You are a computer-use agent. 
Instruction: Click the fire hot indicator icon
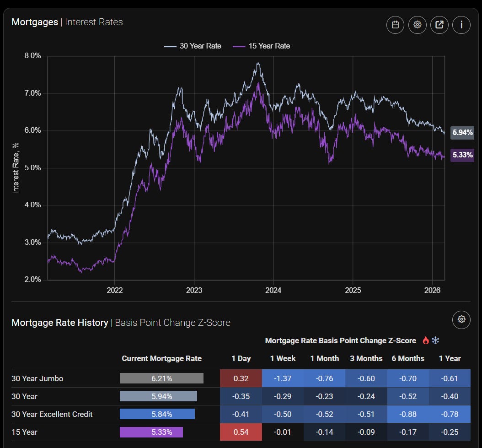[x=426, y=340]
